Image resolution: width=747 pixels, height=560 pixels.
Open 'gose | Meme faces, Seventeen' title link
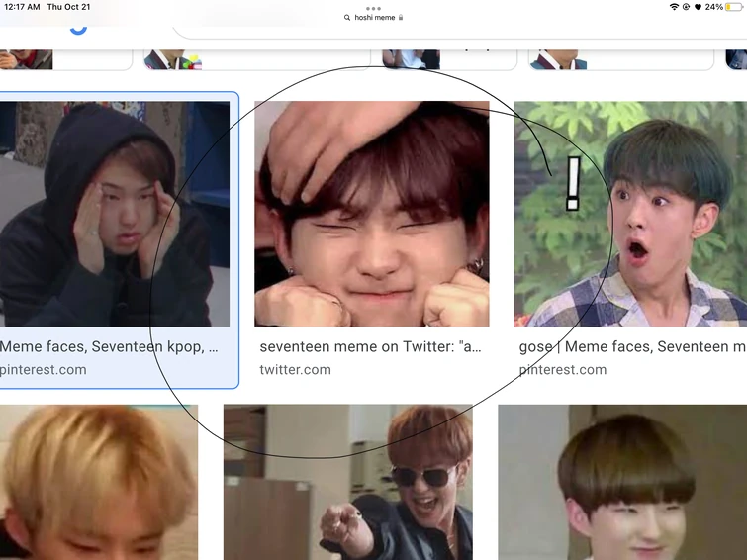click(632, 346)
